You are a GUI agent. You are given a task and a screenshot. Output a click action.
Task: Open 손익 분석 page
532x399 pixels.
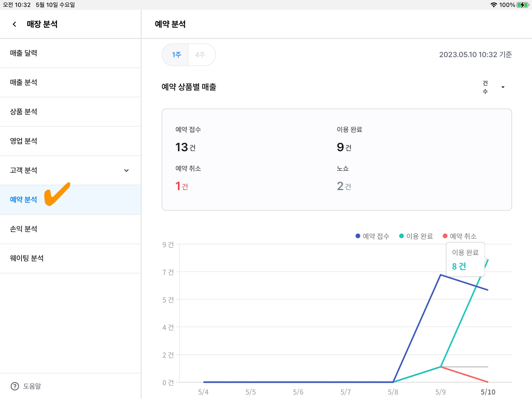click(24, 229)
